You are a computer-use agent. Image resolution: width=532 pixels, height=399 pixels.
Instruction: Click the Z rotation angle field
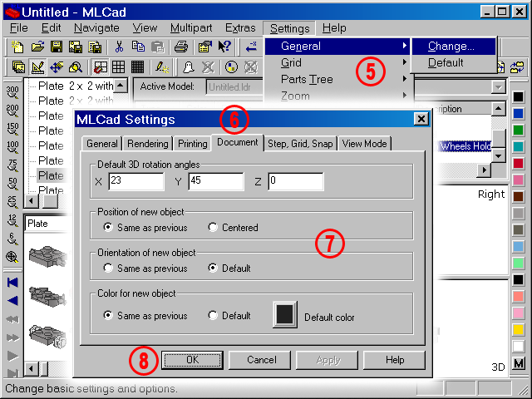(296, 181)
